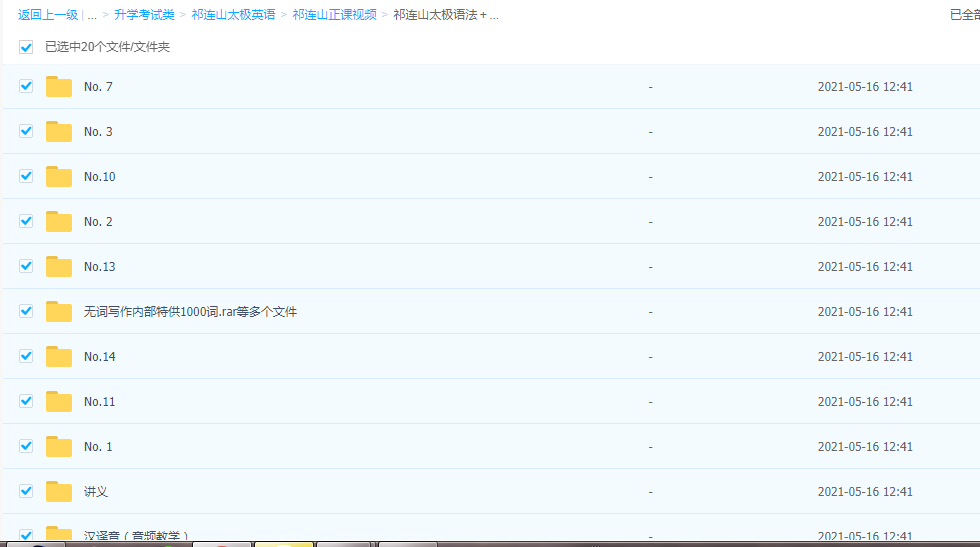The image size is (980, 547).
Task: Click the No.10 folder icon
Action: click(59, 177)
